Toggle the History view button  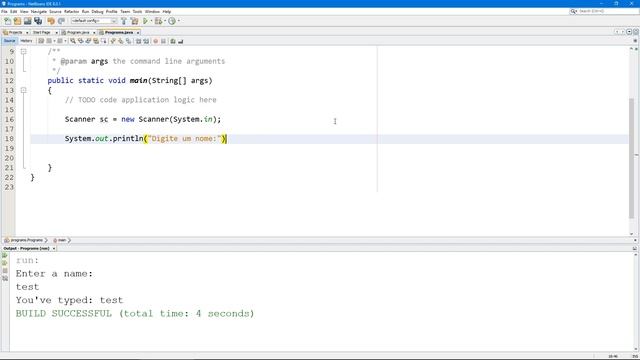point(26,41)
